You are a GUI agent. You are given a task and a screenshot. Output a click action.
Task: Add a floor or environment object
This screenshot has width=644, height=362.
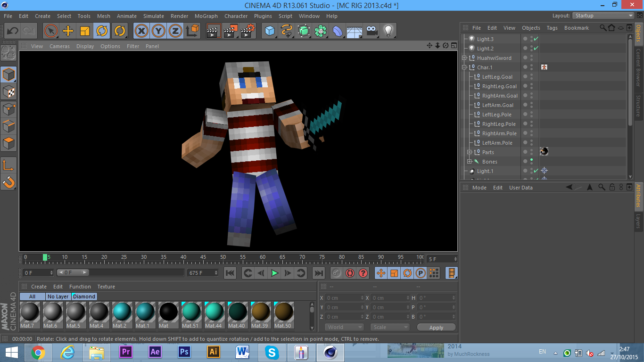coord(355,31)
